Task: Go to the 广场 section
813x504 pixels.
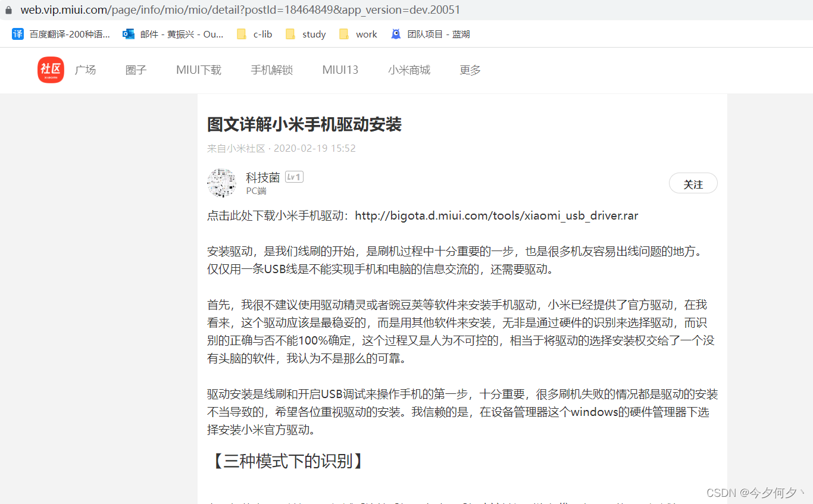Action: coord(85,70)
